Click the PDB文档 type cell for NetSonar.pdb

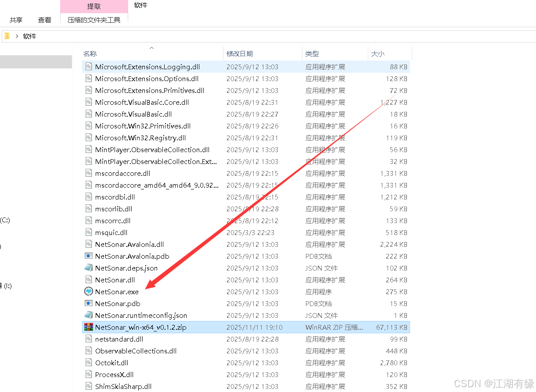(319, 303)
